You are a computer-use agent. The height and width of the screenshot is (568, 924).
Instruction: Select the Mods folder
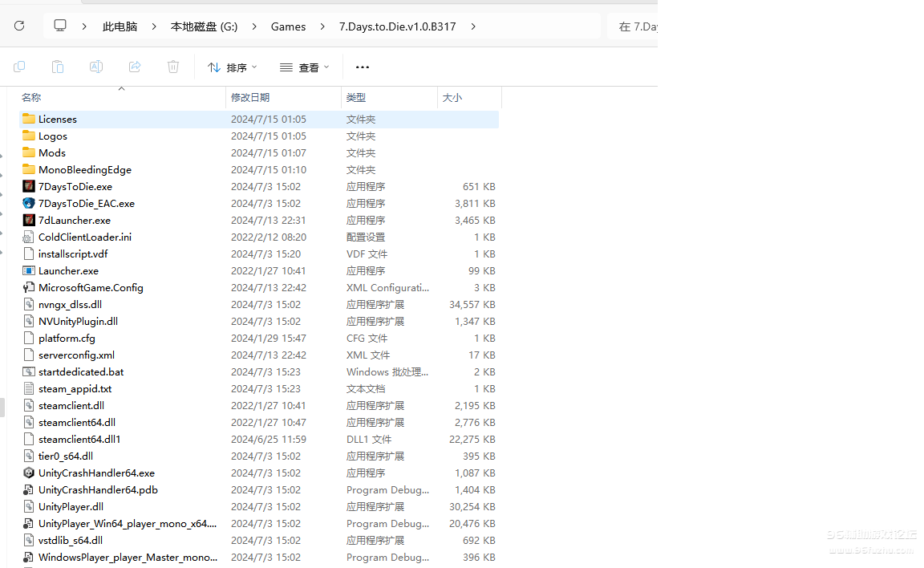coord(52,153)
